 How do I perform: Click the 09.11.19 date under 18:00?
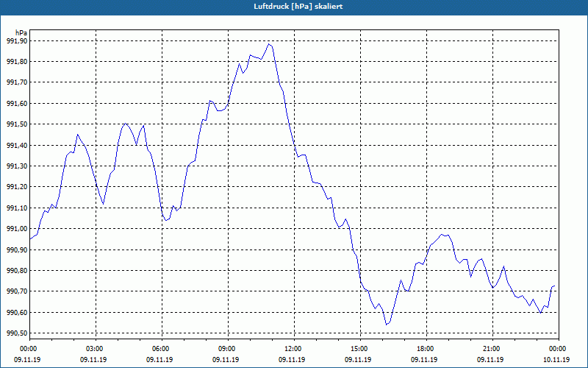pos(424,360)
